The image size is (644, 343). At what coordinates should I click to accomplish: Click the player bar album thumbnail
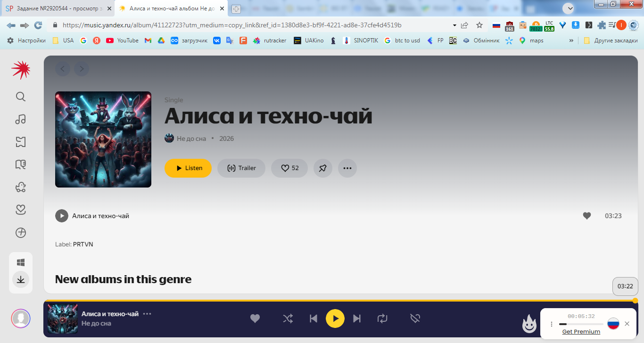[x=63, y=319]
